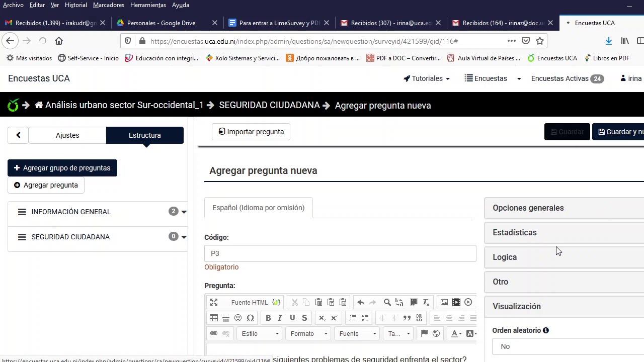Image resolution: width=644 pixels, height=362 pixels.
Task: Expand Estadísticas panel
Action: click(x=564, y=232)
